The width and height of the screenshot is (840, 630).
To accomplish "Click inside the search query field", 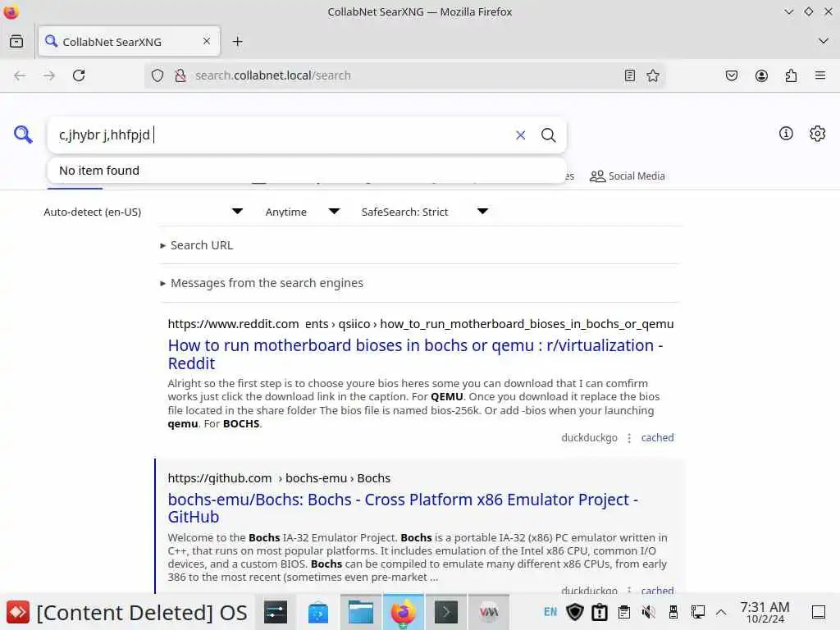I will coord(279,135).
